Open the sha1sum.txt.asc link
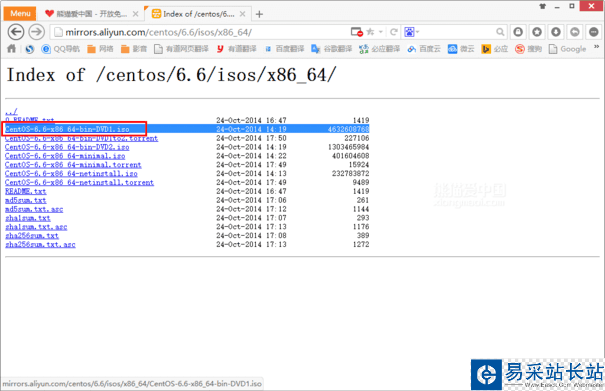Screen dimensions: 605x391 click(36, 227)
